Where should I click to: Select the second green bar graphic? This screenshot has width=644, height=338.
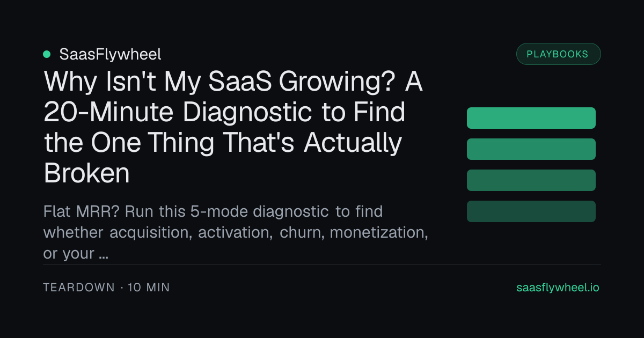point(531,149)
